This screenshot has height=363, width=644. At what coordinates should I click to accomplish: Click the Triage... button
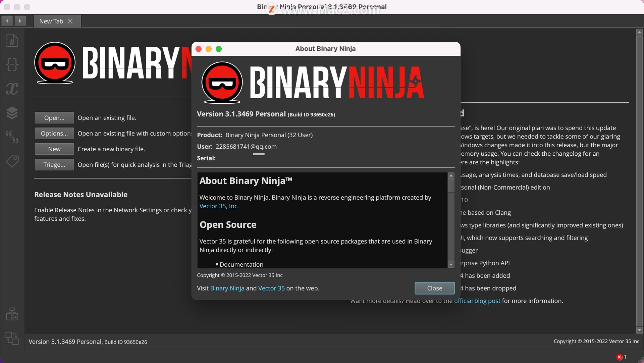[x=54, y=165]
